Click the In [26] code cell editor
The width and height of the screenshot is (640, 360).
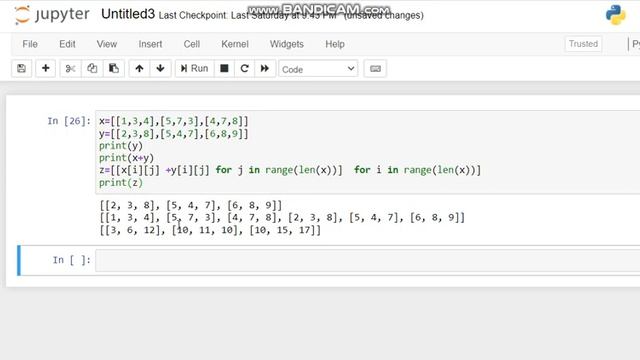[x=367, y=152]
